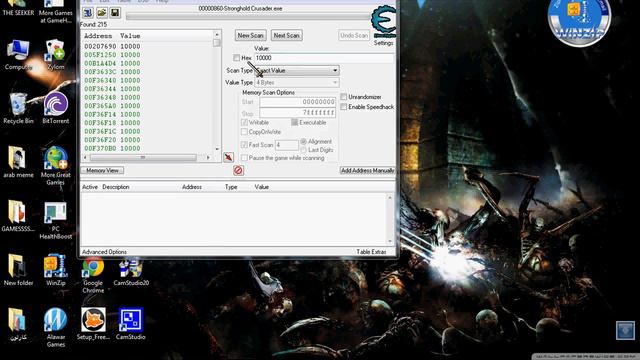This screenshot has width=640, height=360.
Task: Click results list scroll right arrow
Action: 208,157
